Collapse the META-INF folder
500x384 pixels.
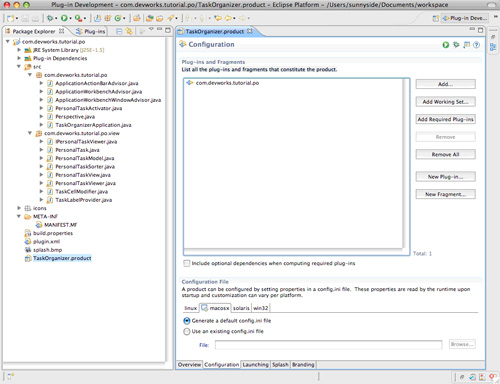(19, 216)
